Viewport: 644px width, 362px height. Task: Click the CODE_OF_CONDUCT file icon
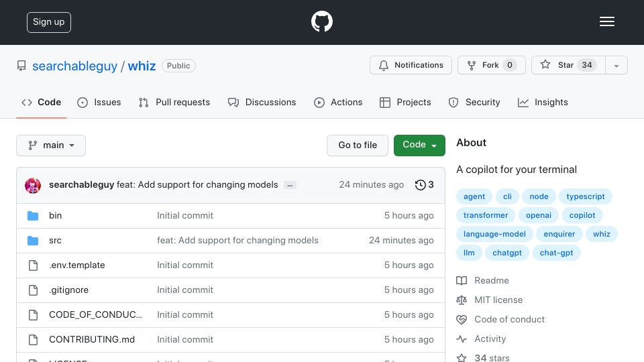tap(34, 315)
